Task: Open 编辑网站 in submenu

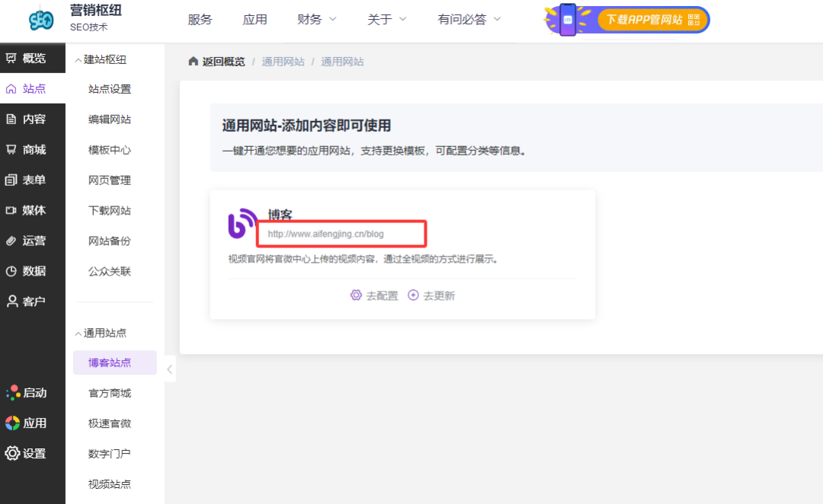Action: point(110,120)
